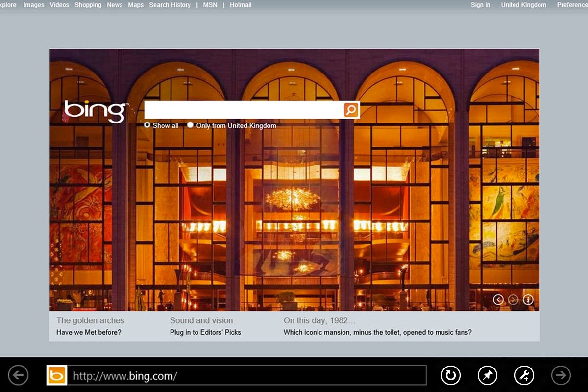The height and width of the screenshot is (392, 588).
Task: Open image info via the info circle icon
Action: 528,299
